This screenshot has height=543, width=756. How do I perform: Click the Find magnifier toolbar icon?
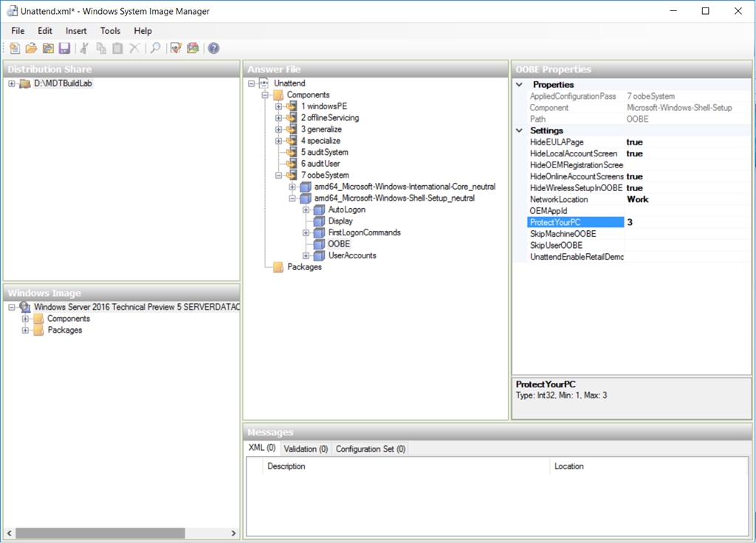click(x=155, y=49)
